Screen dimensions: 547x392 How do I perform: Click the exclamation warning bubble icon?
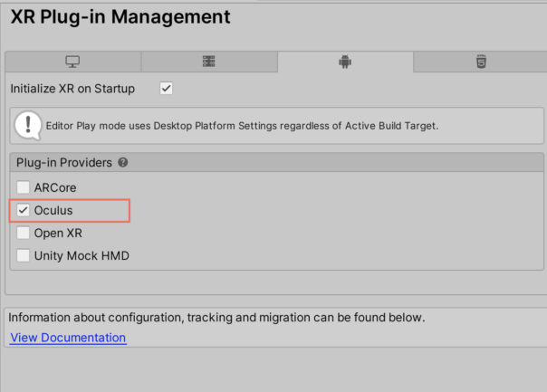[28, 126]
